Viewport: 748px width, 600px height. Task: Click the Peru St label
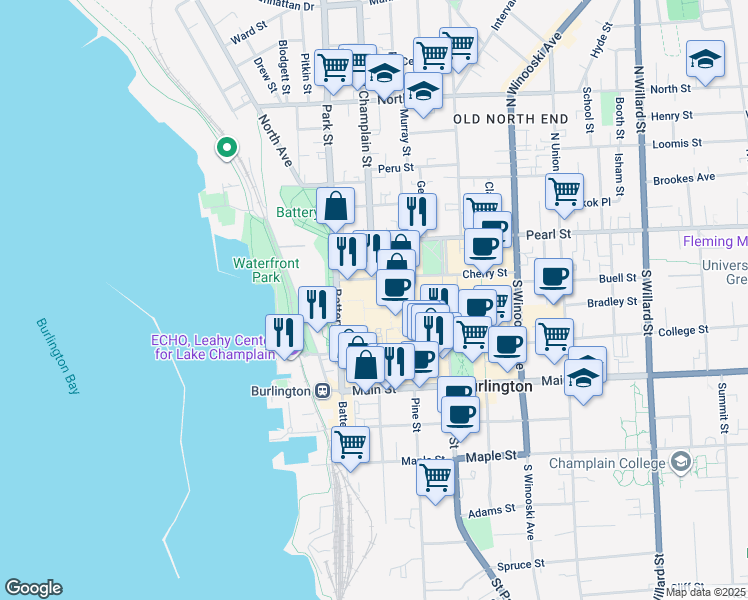396,168
